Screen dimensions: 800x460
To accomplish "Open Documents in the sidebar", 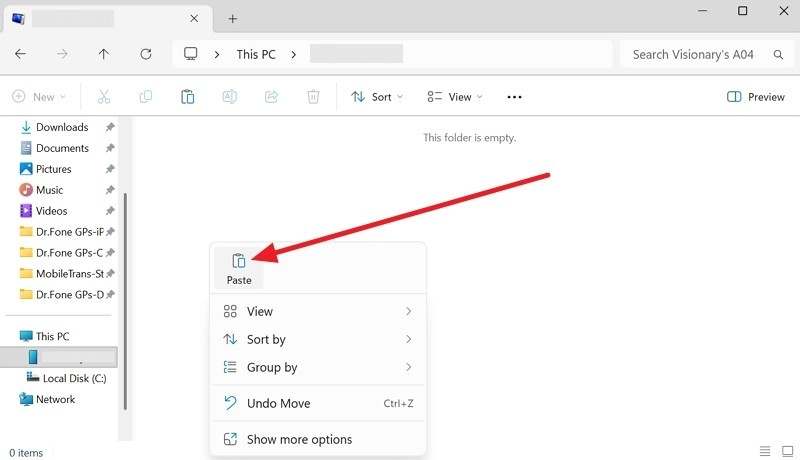I will 61,148.
